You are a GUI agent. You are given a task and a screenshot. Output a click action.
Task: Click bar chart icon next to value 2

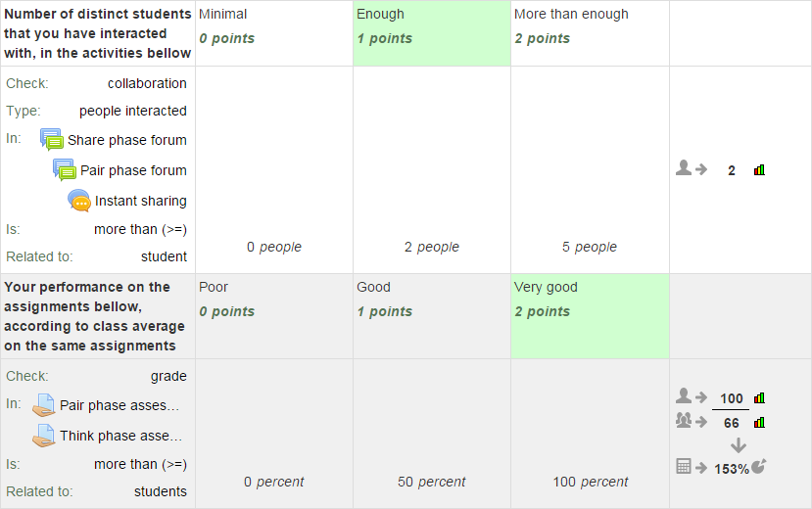coord(759,169)
